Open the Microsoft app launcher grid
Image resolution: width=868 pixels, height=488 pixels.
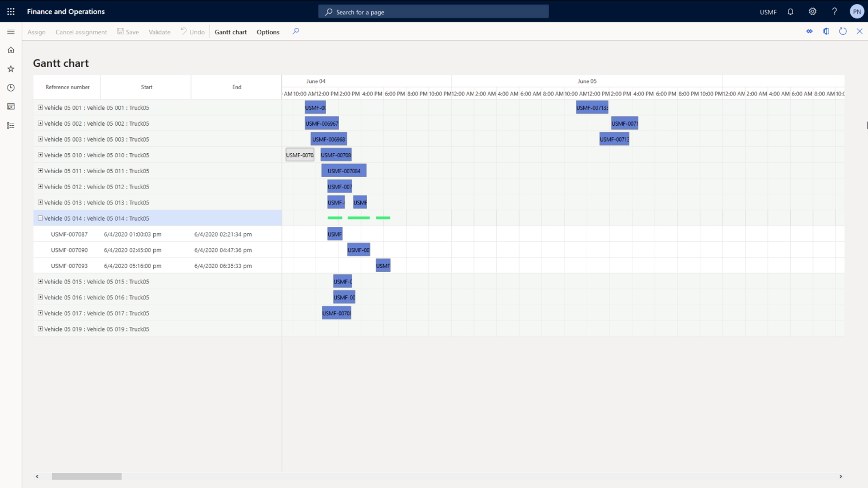coord(10,11)
